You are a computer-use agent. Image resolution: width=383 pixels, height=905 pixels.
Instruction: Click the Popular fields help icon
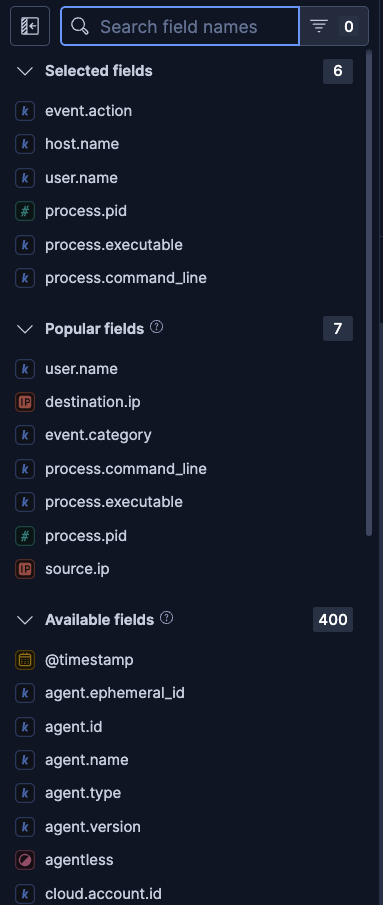pos(156,327)
